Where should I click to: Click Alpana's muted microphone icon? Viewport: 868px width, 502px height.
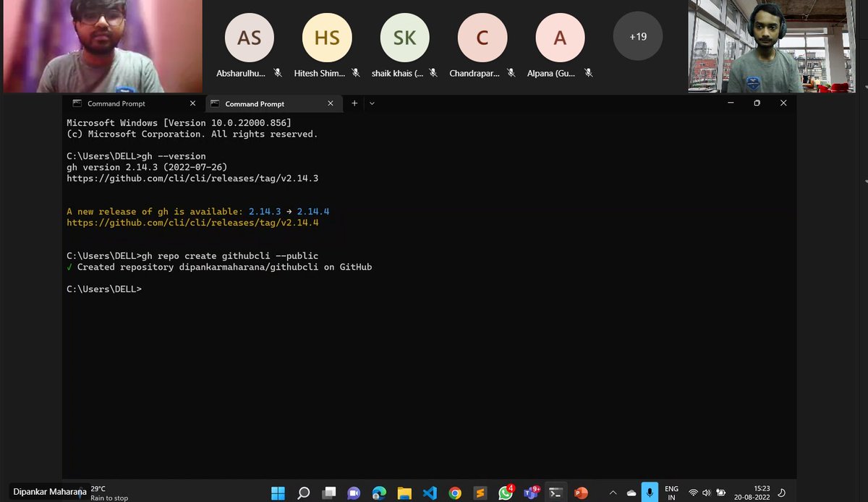(x=589, y=73)
